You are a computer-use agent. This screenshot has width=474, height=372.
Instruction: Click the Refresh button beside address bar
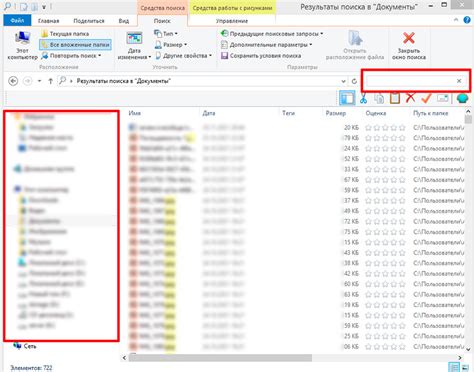click(354, 81)
